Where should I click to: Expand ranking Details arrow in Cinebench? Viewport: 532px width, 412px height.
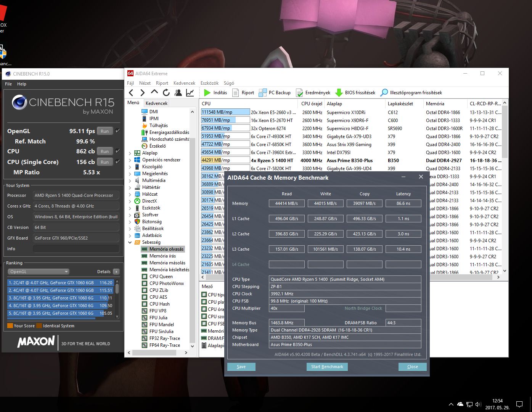coord(116,272)
